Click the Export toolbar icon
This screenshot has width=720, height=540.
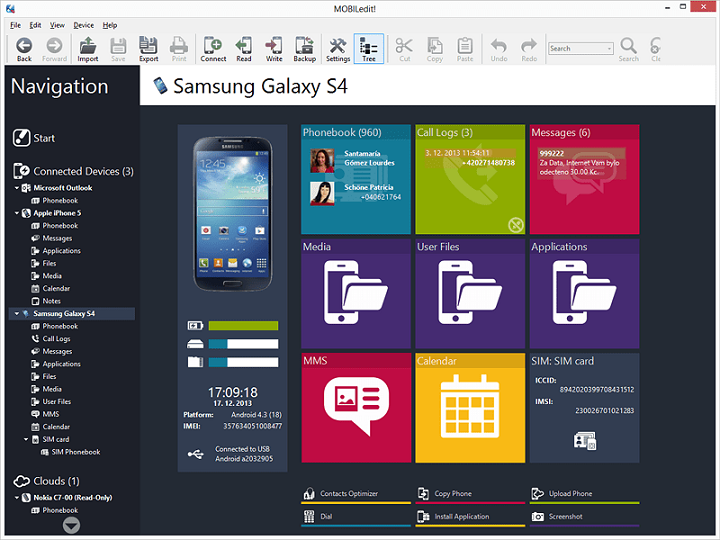tap(148, 49)
